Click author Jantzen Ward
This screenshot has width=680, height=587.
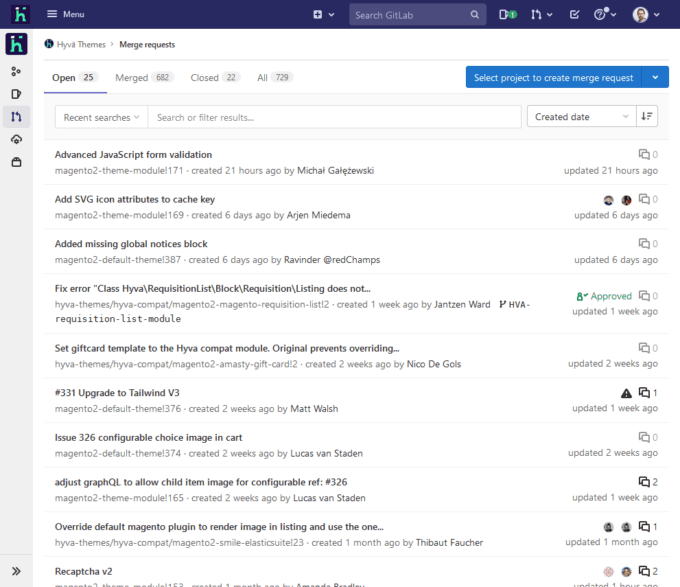(462, 305)
